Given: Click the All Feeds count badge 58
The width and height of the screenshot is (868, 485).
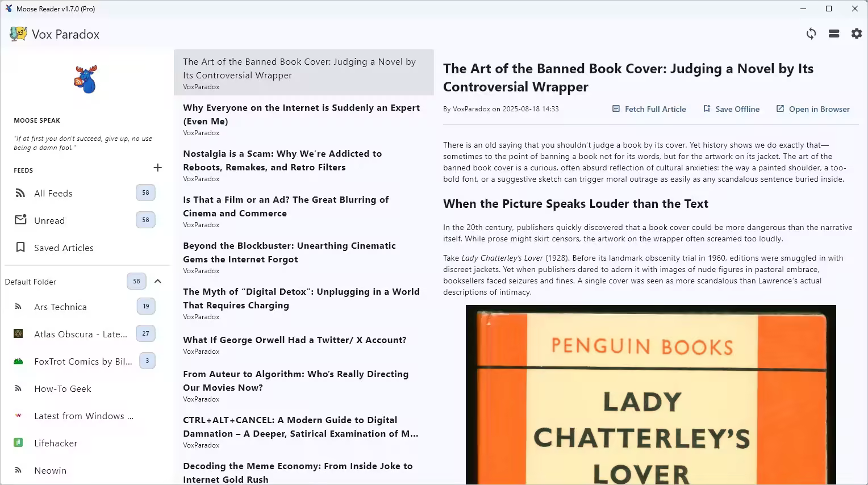Looking at the screenshot, I should click(x=145, y=193).
